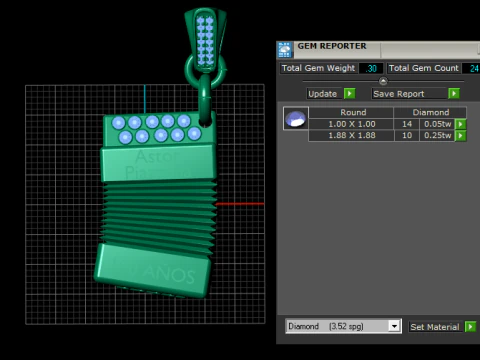480x360 pixels.
Task: Click the Gem Reporter panel icon
Action: pyautogui.click(x=285, y=50)
